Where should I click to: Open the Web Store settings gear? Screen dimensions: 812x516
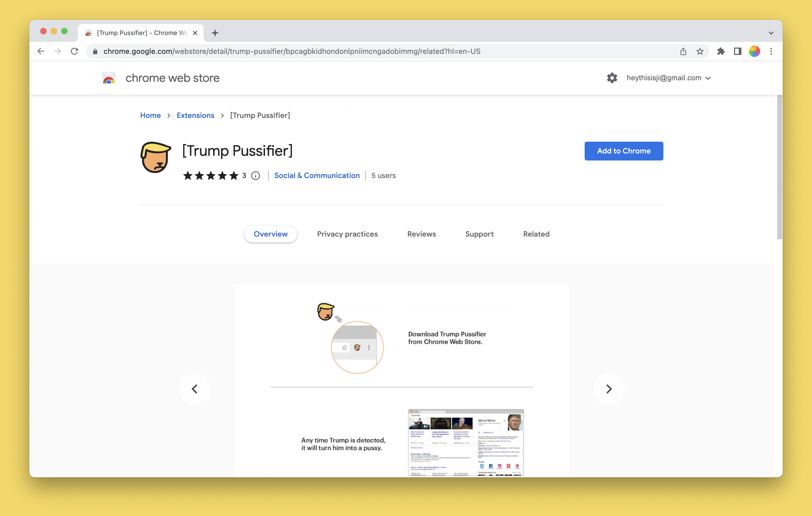tap(612, 78)
